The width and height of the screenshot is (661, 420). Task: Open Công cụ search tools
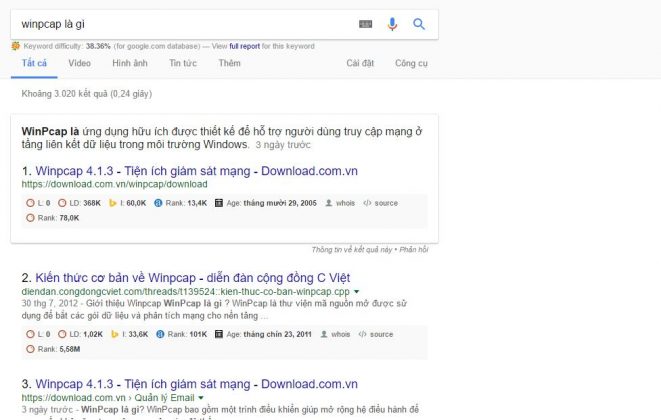(411, 63)
